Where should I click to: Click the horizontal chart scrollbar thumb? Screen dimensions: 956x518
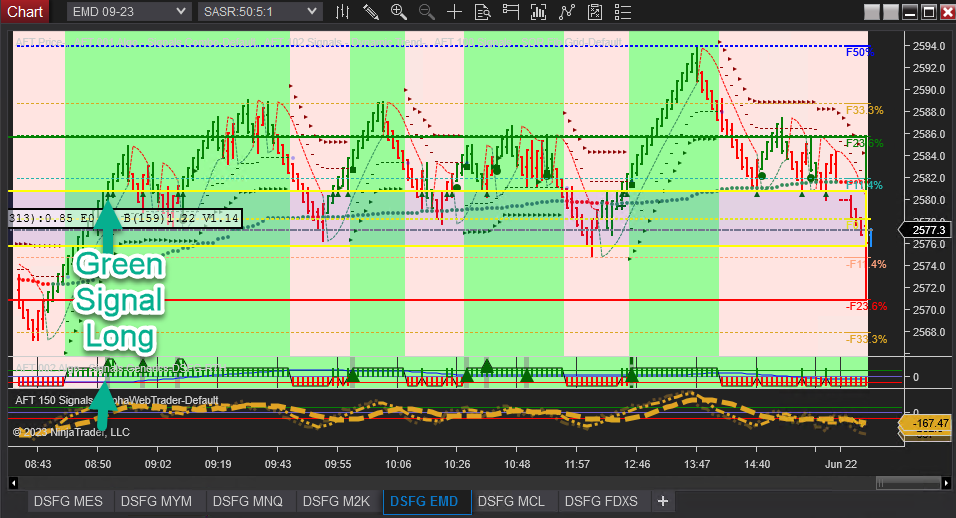[908, 483]
